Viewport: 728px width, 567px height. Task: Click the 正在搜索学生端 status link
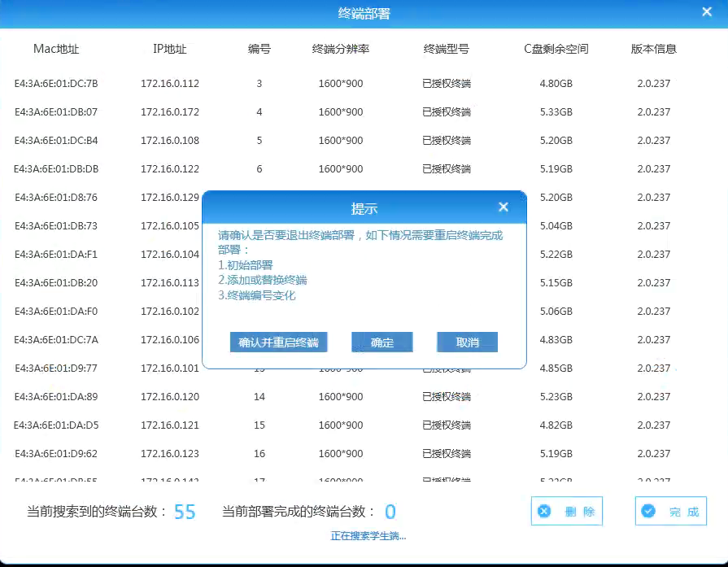point(368,535)
